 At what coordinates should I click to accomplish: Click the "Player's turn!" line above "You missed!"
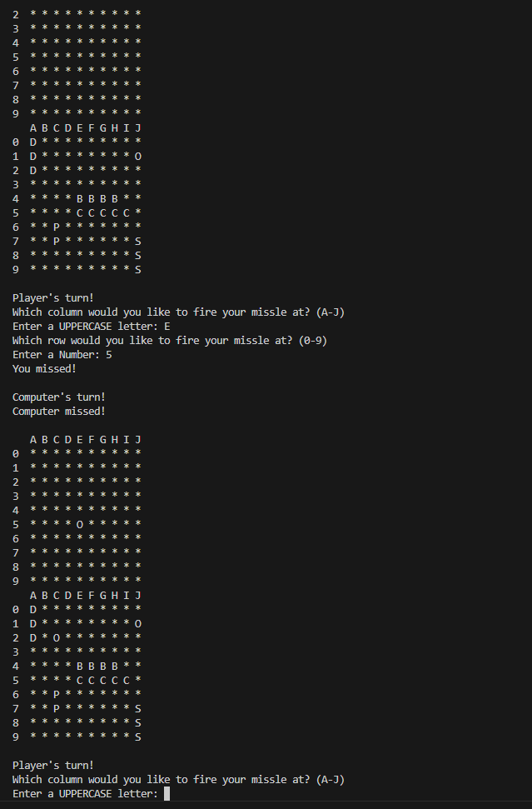(x=53, y=298)
